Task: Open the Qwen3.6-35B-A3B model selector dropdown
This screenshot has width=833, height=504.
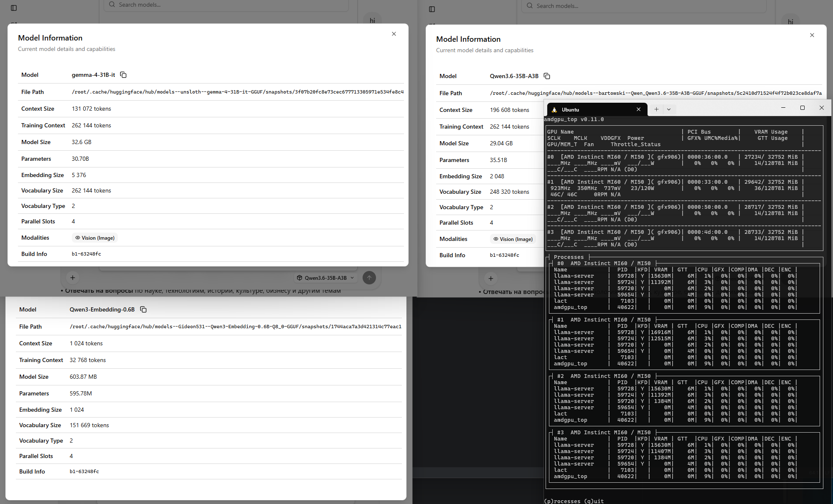Action: click(325, 278)
